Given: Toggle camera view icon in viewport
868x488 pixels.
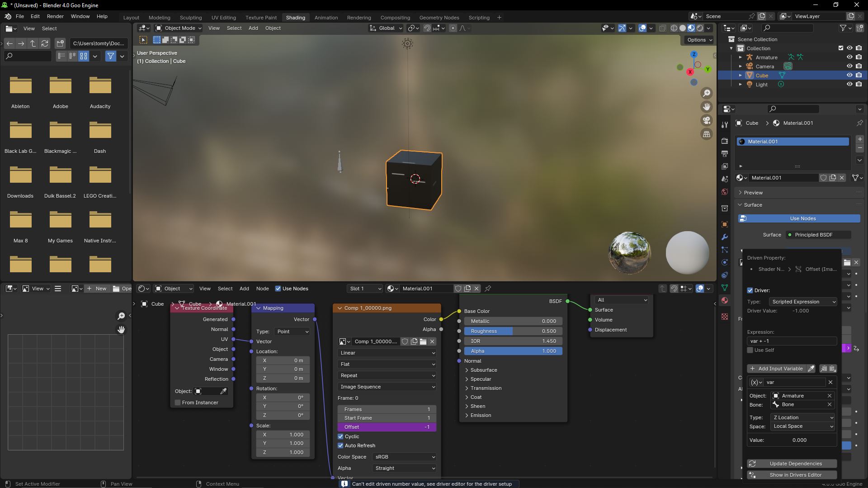Looking at the screenshot, I should 706,120.
